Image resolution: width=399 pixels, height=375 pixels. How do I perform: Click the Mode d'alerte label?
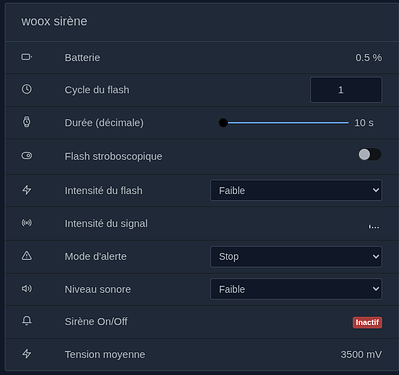tap(95, 256)
